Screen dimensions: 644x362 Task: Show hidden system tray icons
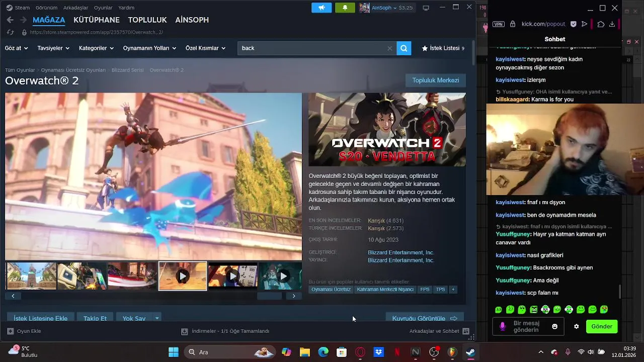[x=541, y=352]
